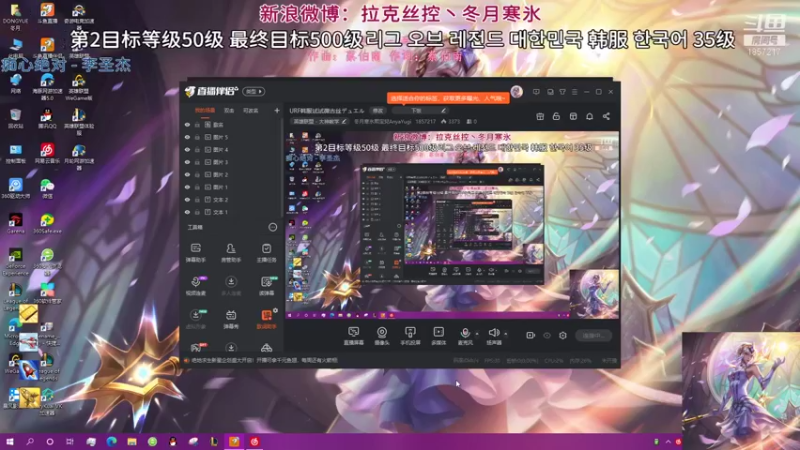This screenshot has width=800, height=450.
Task: Click the padlock icon in room info bar
Action: point(556,116)
